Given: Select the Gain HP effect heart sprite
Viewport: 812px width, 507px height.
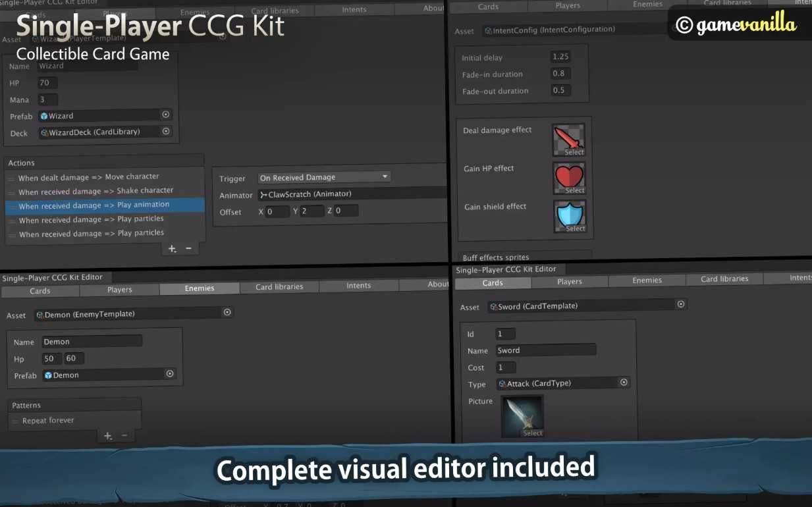Looking at the screenshot, I should (569, 178).
